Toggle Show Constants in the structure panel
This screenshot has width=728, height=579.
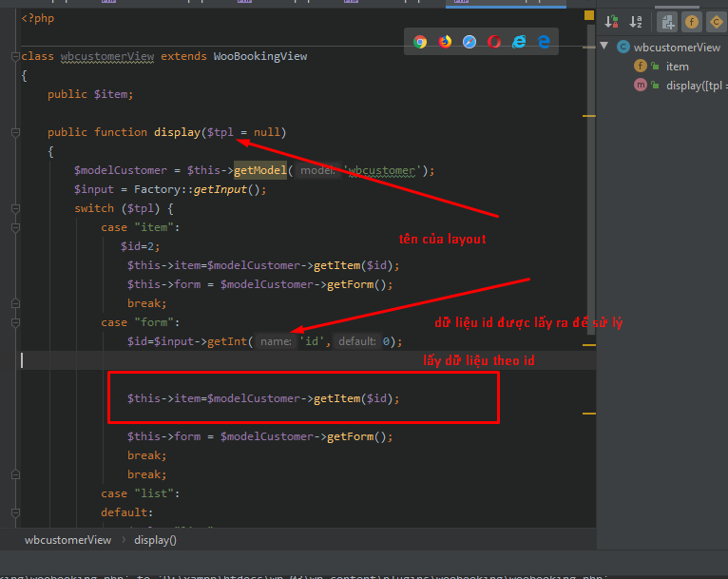click(x=715, y=21)
